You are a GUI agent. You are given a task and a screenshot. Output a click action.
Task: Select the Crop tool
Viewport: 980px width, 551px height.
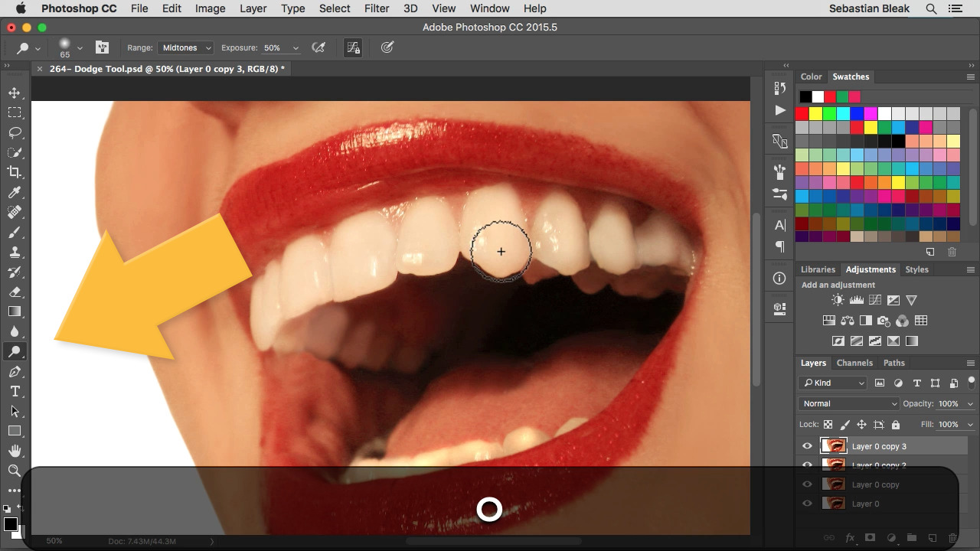pyautogui.click(x=15, y=172)
